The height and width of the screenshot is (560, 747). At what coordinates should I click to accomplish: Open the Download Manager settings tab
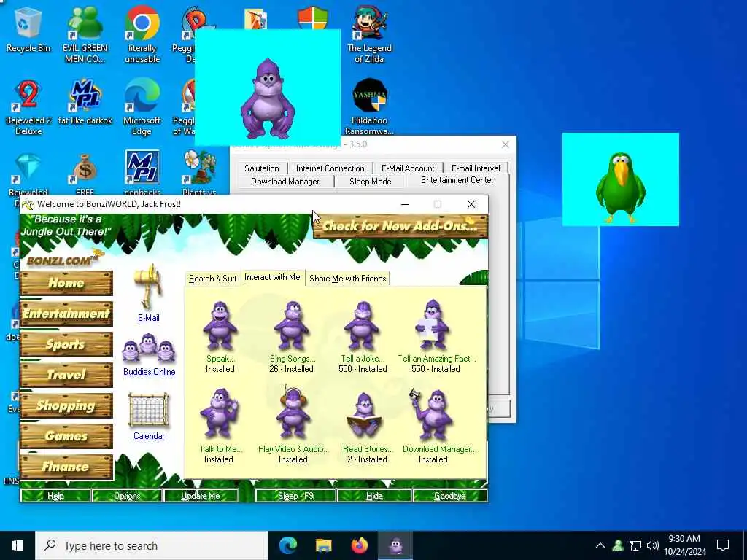285,182
